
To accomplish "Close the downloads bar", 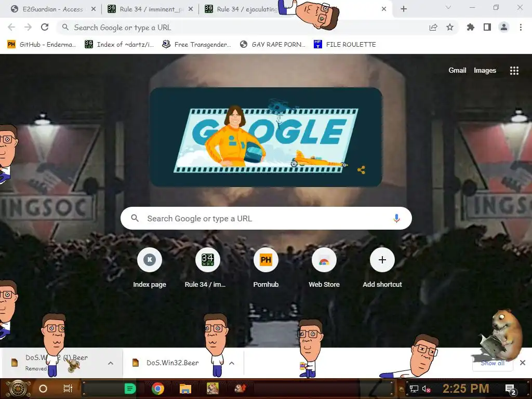I will [523, 363].
